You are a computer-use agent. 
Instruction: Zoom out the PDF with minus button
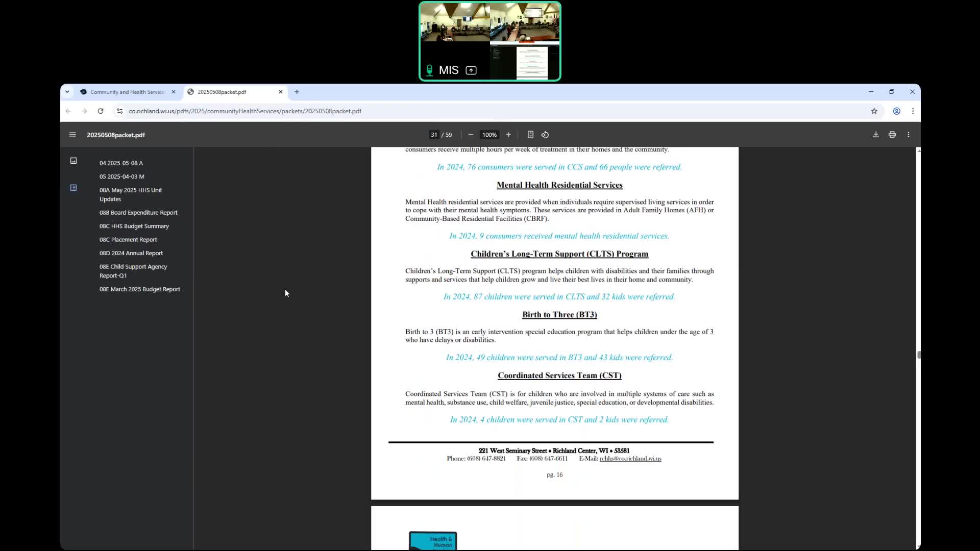click(x=471, y=135)
